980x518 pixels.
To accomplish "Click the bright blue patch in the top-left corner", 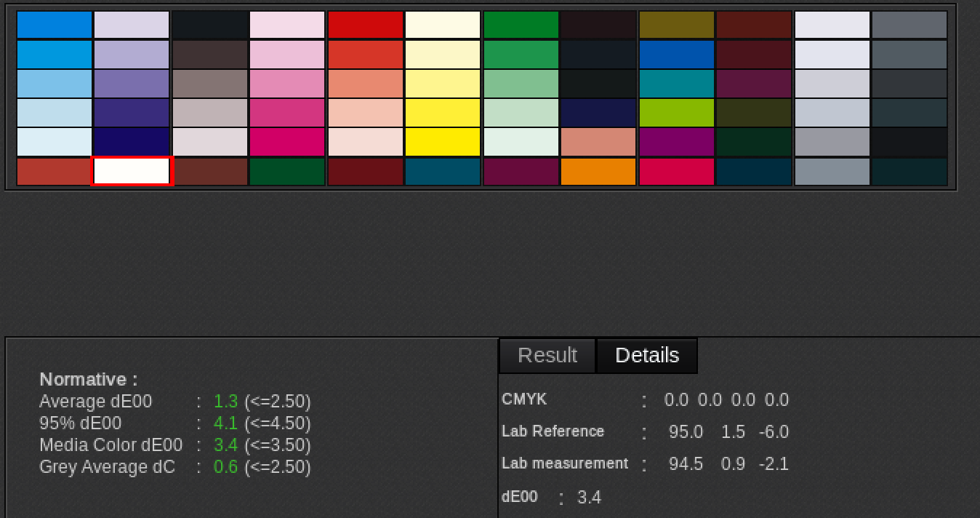I will pyautogui.click(x=55, y=23).
